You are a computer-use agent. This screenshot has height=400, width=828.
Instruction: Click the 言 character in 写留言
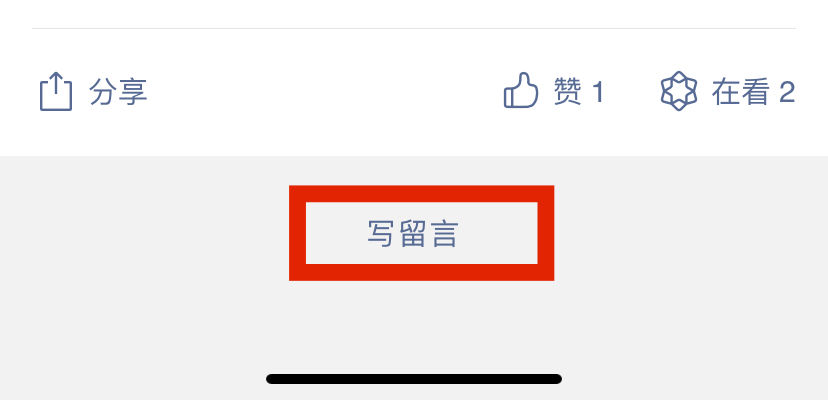click(444, 233)
